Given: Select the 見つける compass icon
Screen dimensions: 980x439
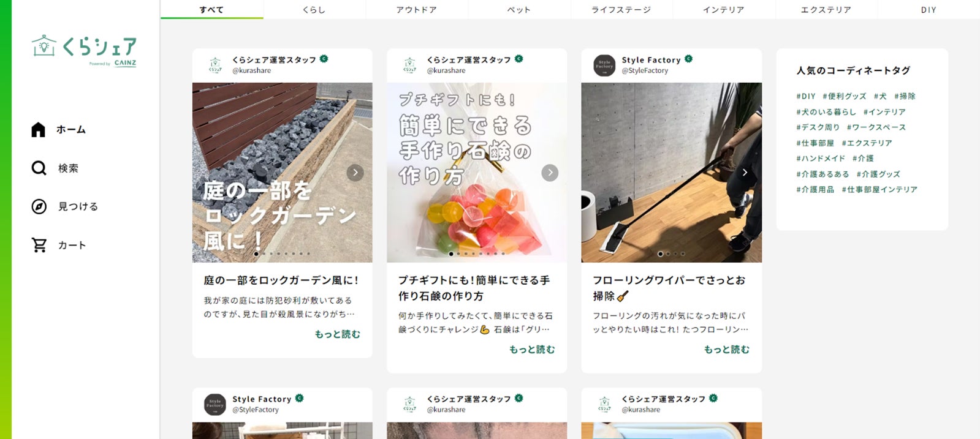Looking at the screenshot, I should click(39, 206).
